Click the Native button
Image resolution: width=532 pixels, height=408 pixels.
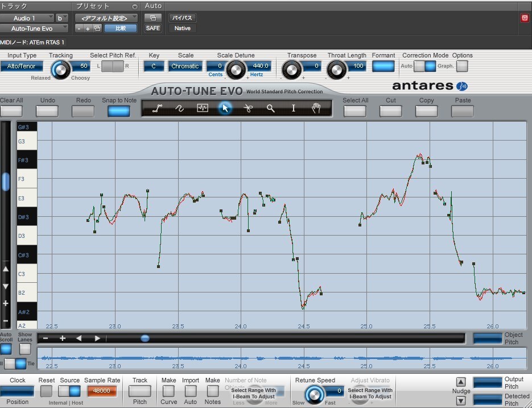pyautogui.click(x=183, y=28)
